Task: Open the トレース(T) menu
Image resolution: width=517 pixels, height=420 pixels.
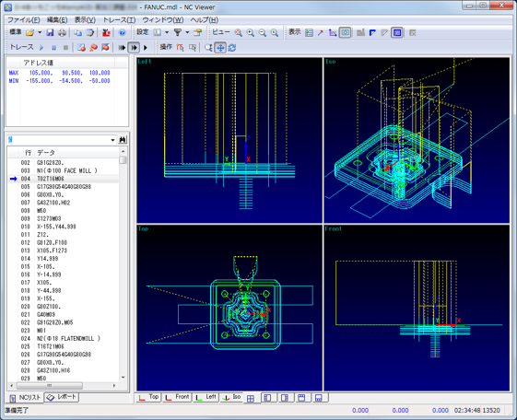Action: [x=119, y=20]
